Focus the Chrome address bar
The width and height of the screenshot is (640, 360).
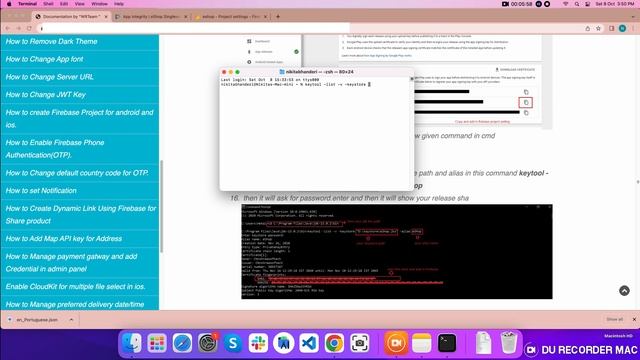coord(310,28)
